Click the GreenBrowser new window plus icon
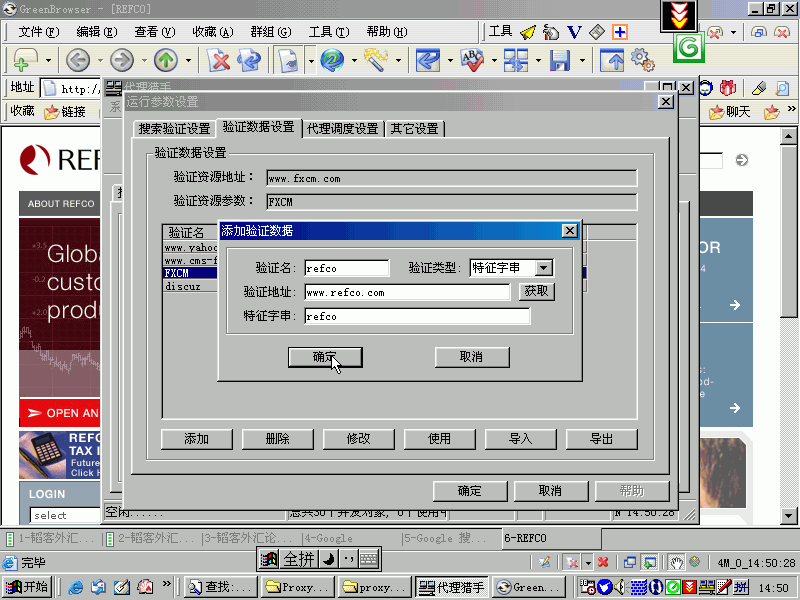 click(x=24, y=60)
